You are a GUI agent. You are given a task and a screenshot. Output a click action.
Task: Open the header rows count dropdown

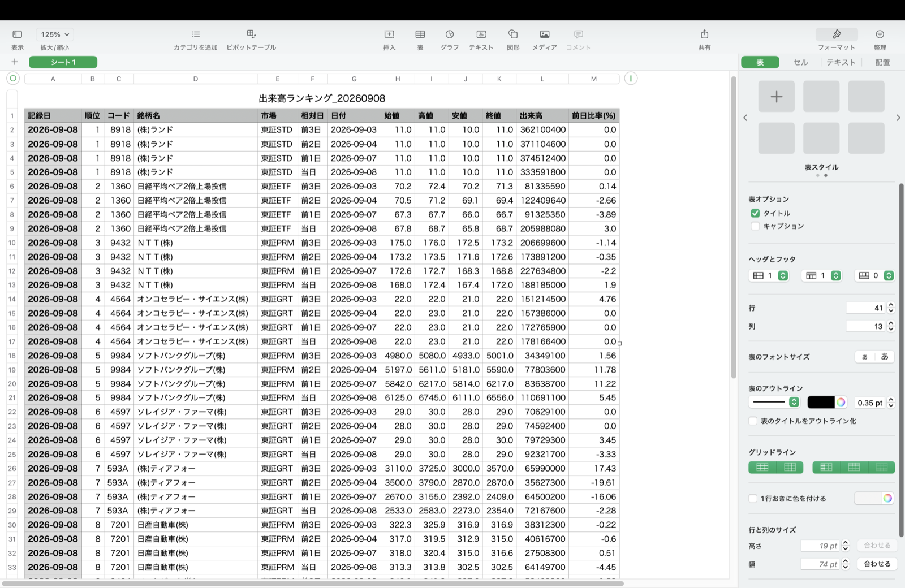(x=769, y=275)
